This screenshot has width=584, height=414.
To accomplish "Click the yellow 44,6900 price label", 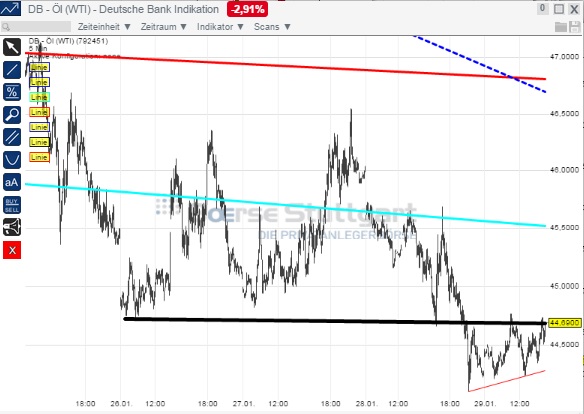I will pos(565,323).
